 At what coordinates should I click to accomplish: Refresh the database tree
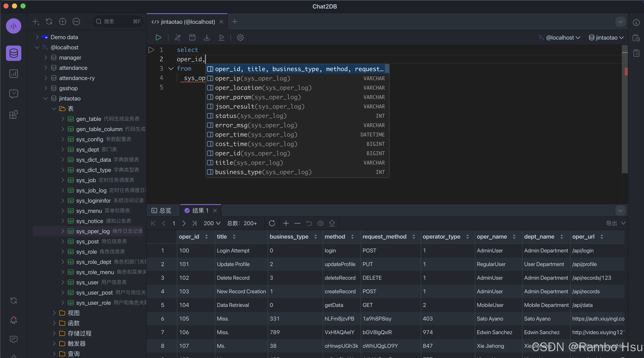click(x=49, y=22)
